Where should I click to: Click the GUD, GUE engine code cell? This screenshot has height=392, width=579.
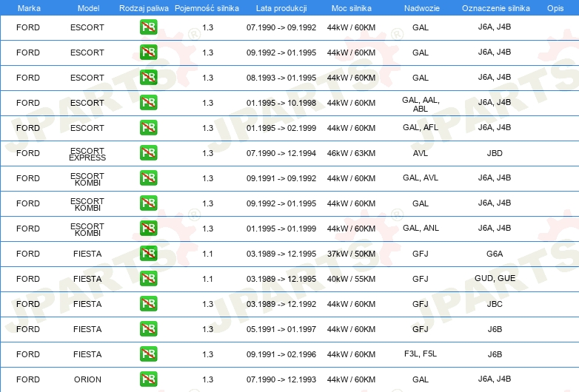[x=495, y=278]
